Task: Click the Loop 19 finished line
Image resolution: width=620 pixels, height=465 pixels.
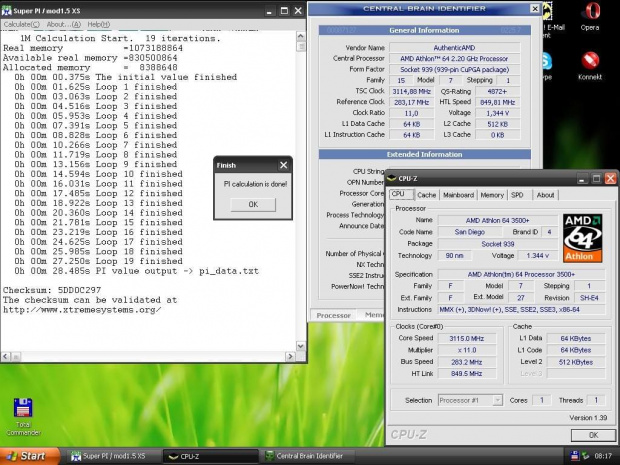Action: (x=98, y=261)
